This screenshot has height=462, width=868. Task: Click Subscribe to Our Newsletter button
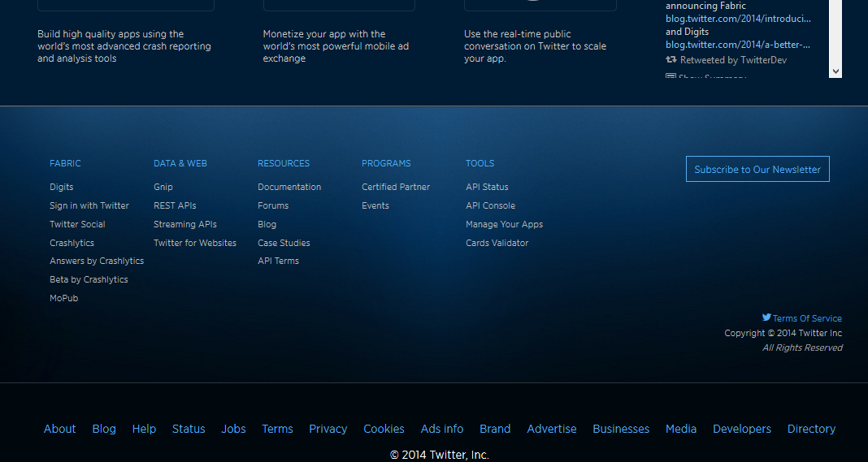[x=757, y=170]
